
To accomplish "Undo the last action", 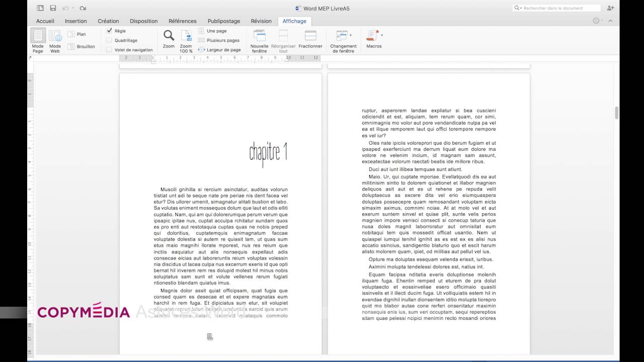I will click(65, 8).
